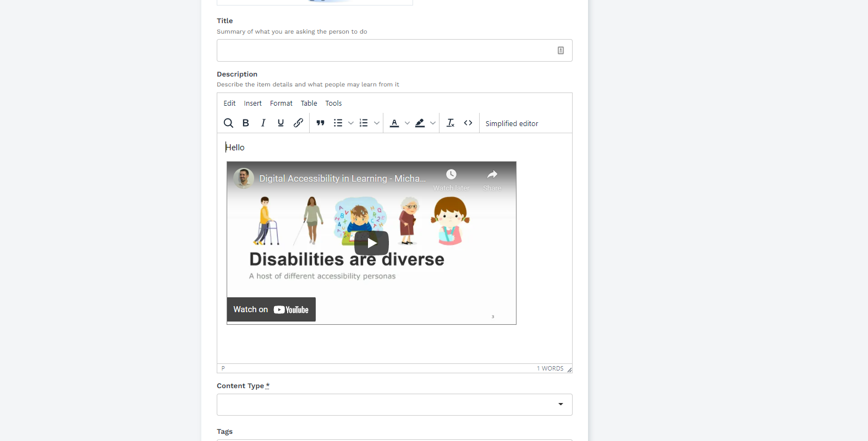
Task: Open the Table menu
Action: pos(309,103)
